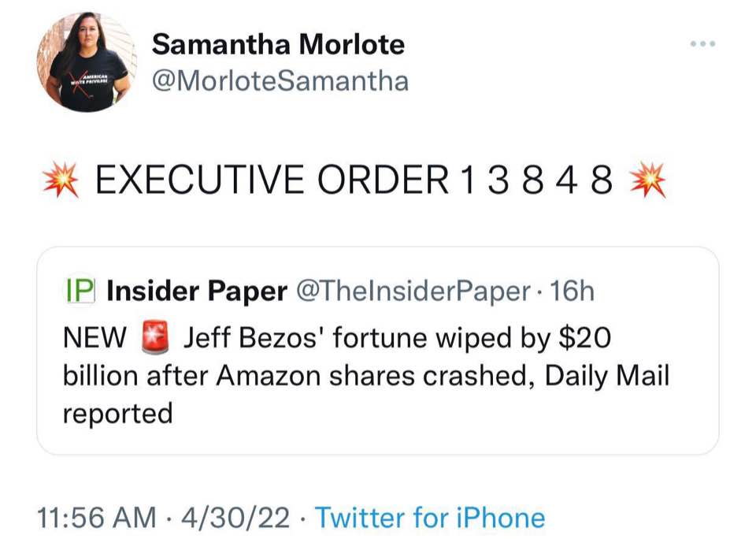Click the @TheInsiderPaper handle
The height and width of the screenshot is (539, 756).
tap(412, 292)
